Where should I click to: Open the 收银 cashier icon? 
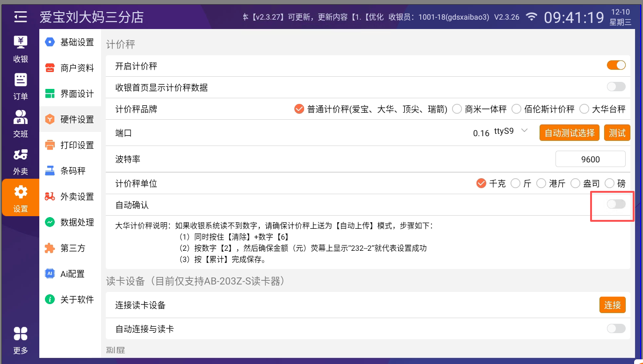(x=20, y=49)
